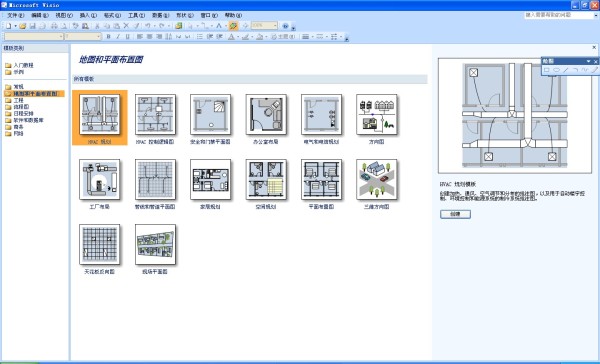This screenshot has width=600, height=364.
Task: Click the Shapes stencil icon in toolbar
Action: click(179, 26)
